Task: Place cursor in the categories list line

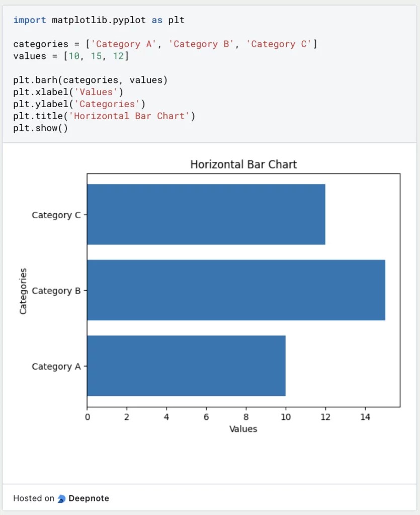Action: point(165,44)
